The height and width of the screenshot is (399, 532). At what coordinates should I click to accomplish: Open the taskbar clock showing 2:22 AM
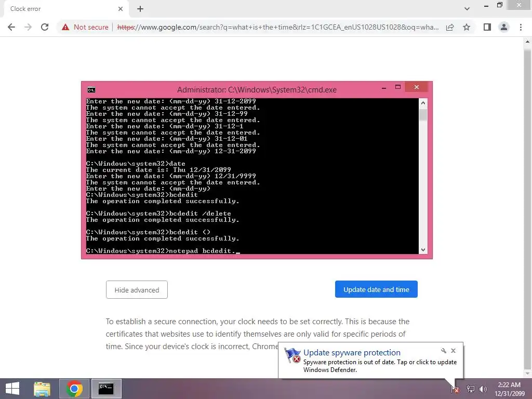point(509,389)
